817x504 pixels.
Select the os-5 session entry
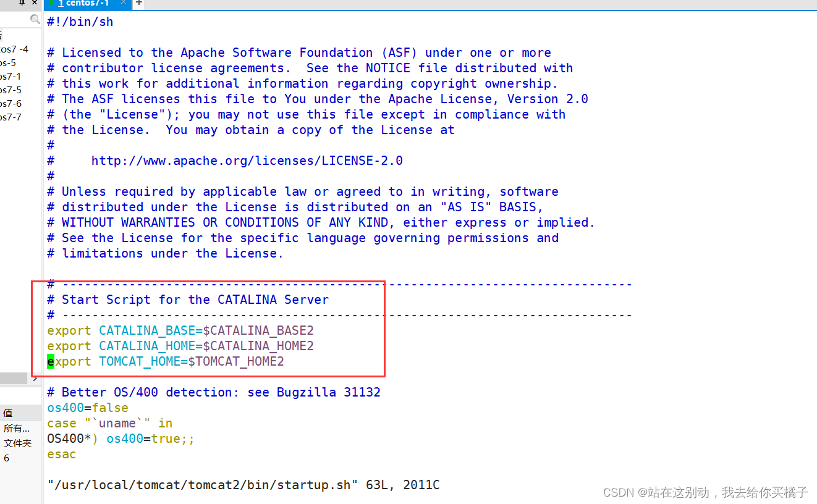click(7, 63)
